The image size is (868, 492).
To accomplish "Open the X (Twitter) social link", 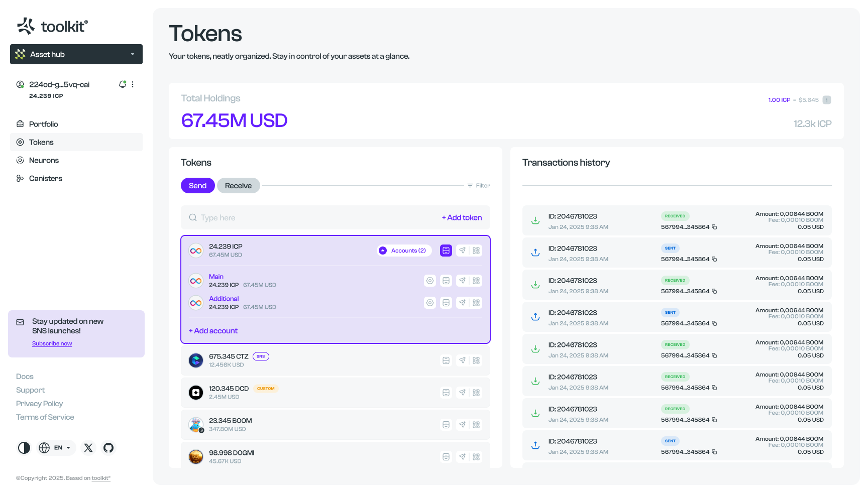I will (88, 448).
